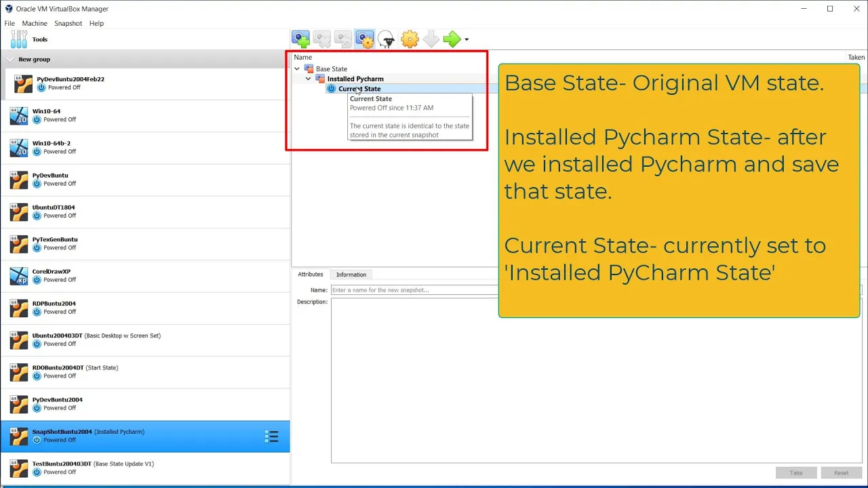Click the UbuntuDT1804 VM icon
The width and height of the screenshot is (868, 488).
coord(19,211)
